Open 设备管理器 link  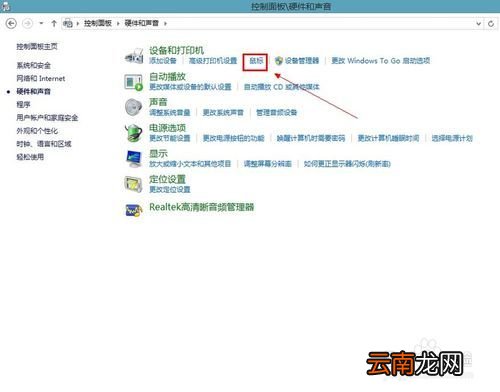[x=302, y=61]
